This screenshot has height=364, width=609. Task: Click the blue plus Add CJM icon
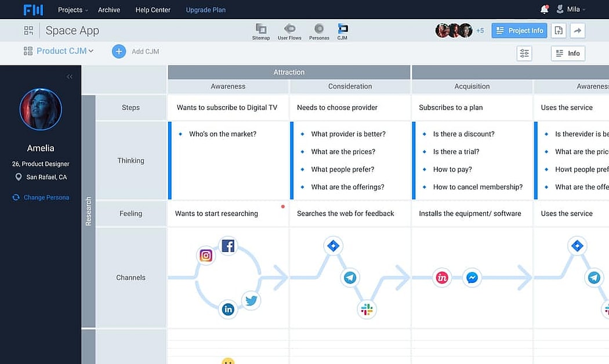click(x=119, y=51)
